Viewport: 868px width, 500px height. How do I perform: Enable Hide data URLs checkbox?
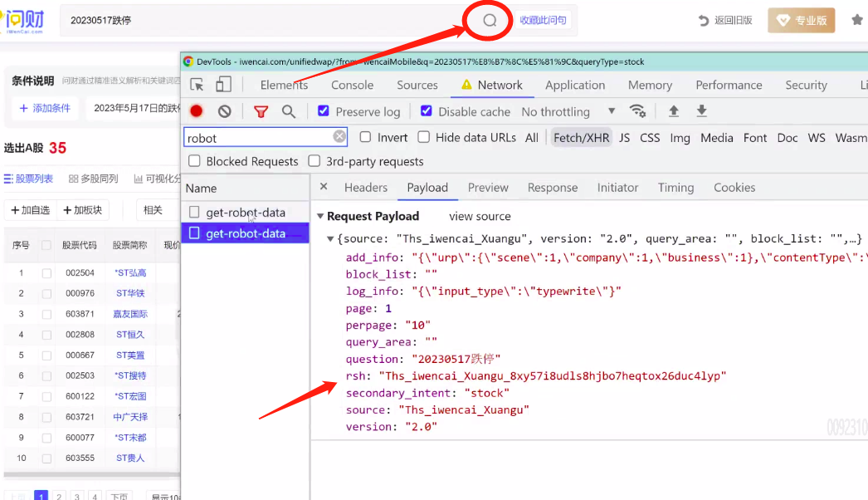click(x=423, y=137)
